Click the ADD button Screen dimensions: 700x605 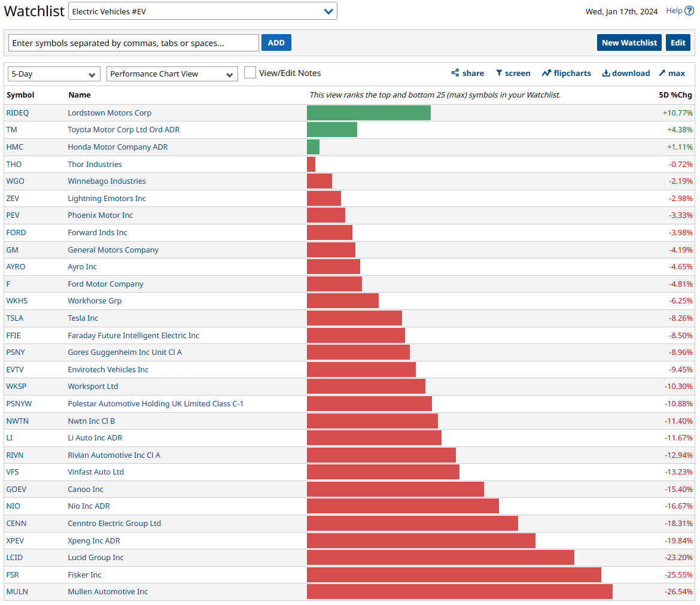point(276,43)
